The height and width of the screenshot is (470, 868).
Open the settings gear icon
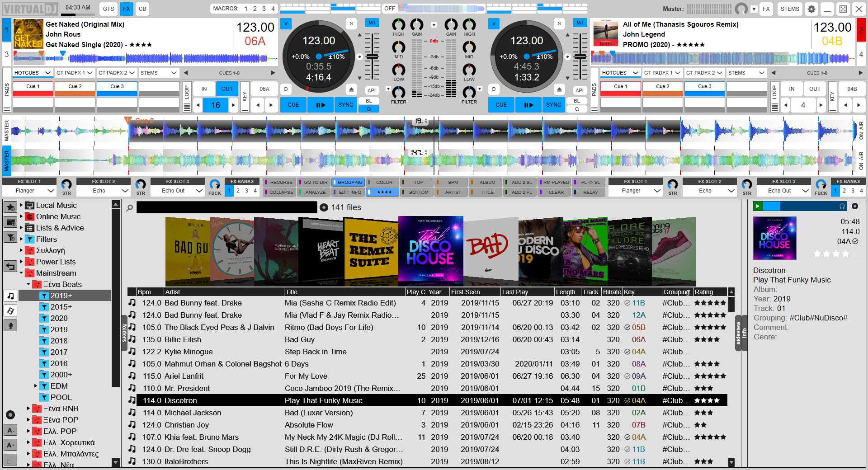coord(811,9)
